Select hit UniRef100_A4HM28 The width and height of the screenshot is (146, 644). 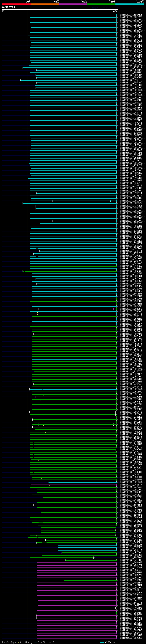click(x=131, y=507)
